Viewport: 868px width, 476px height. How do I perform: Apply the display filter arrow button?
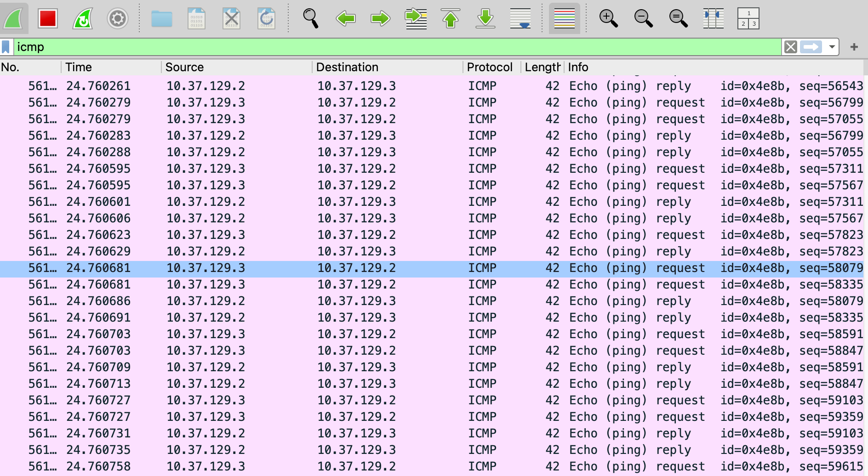(x=811, y=47)
